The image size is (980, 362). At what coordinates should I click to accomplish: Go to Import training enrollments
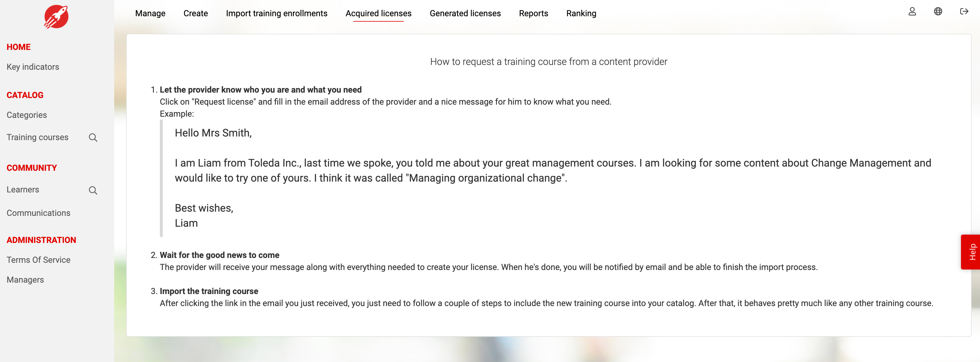coord(277,13)
